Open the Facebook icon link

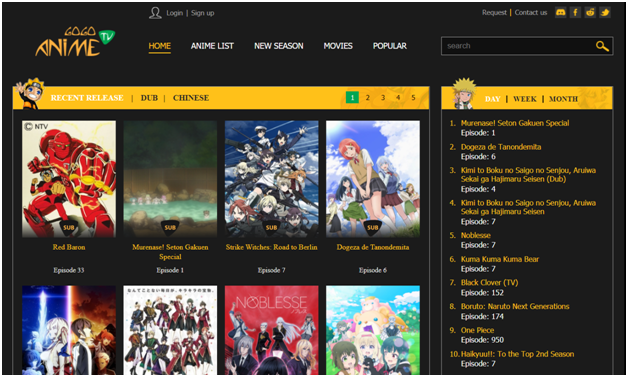(575, 12)
